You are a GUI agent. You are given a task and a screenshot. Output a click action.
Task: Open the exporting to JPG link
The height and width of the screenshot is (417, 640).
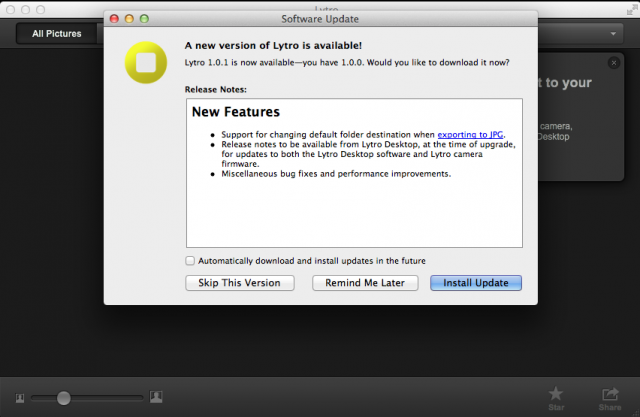470,135
